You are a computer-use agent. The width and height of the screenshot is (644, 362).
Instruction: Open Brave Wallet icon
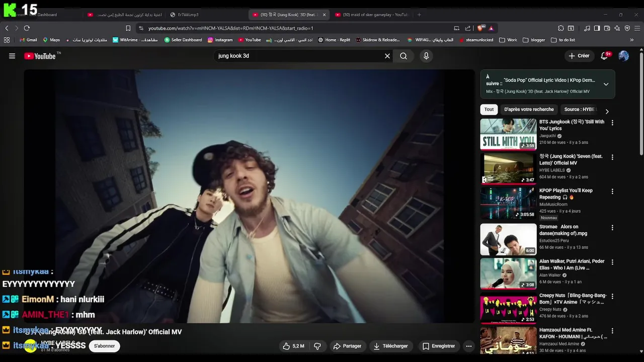coord(607,28)
